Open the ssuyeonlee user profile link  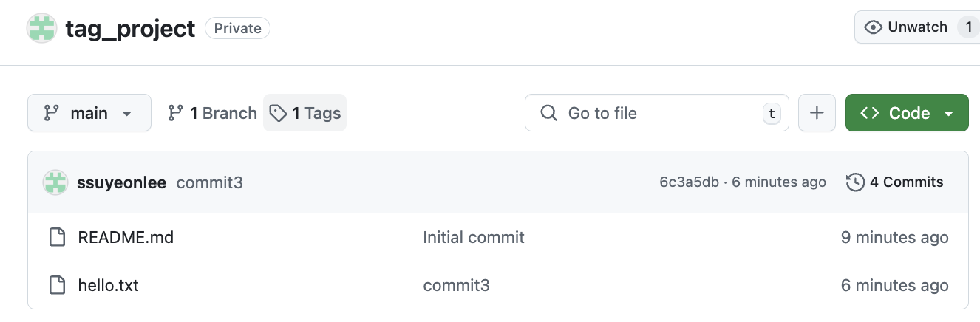[x=121, y=182]
